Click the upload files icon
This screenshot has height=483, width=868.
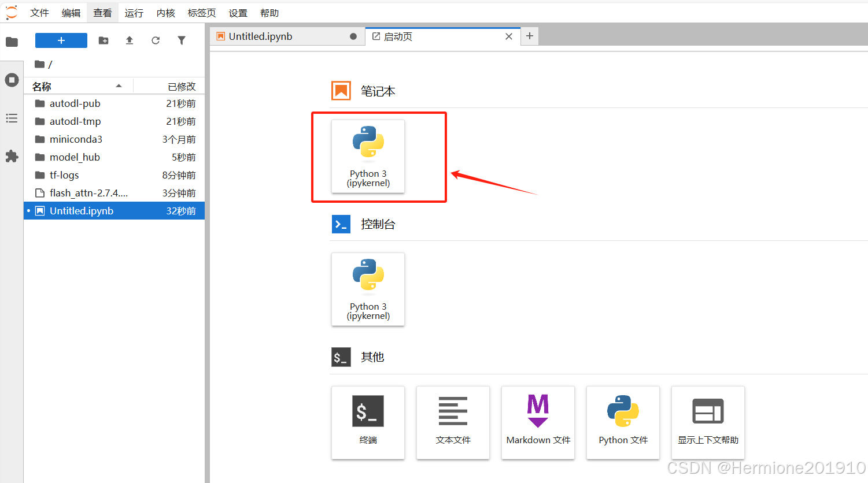[x=130, y=40]
